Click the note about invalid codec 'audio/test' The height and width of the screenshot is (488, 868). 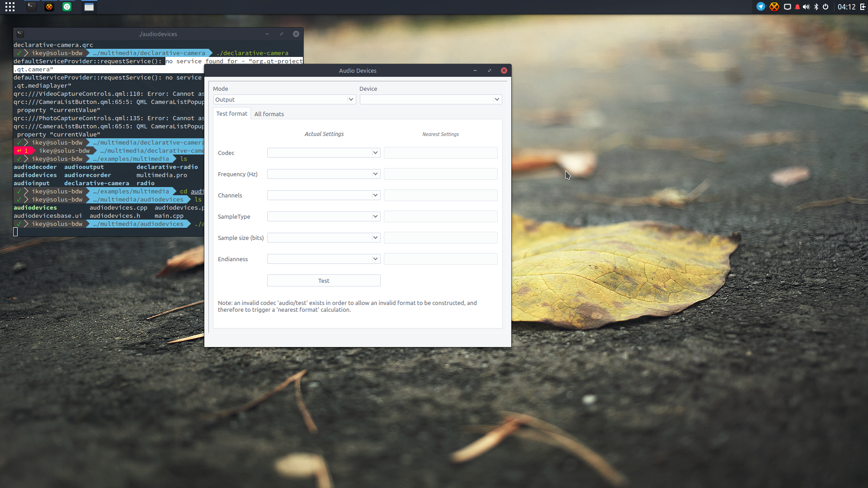pos(347,306)
